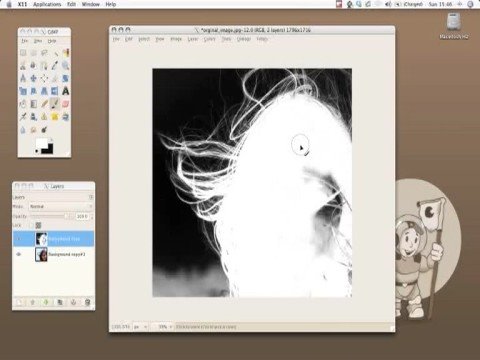480x360 pixels.
Task: Select the Text tool in toolbox
Action: coord(66,91)
